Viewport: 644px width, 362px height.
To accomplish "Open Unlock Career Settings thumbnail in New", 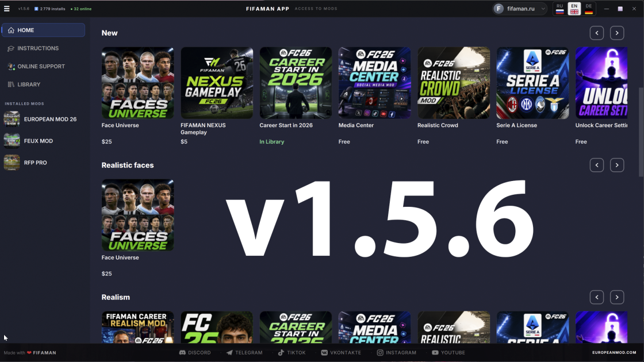I will (601, 83).
